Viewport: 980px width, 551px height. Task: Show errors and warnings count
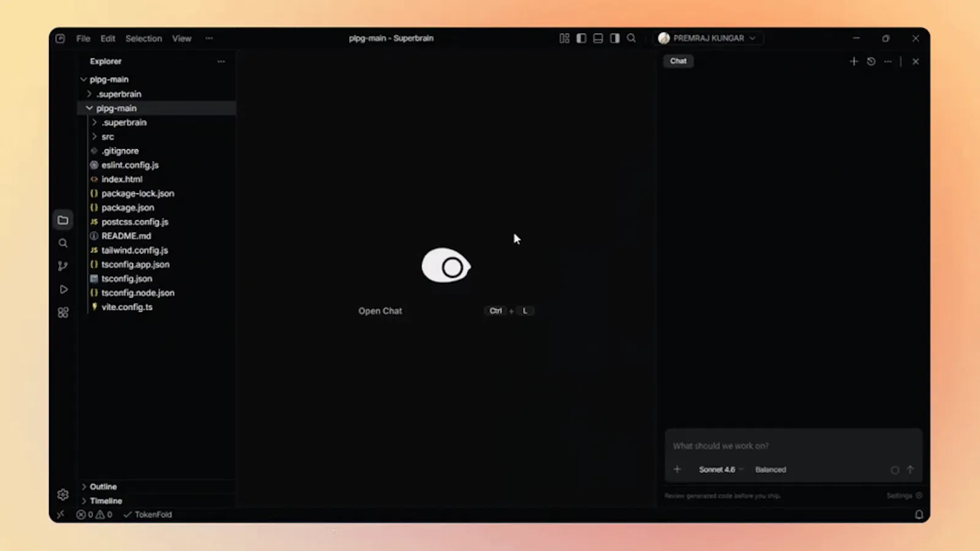(x=94, y=515)
